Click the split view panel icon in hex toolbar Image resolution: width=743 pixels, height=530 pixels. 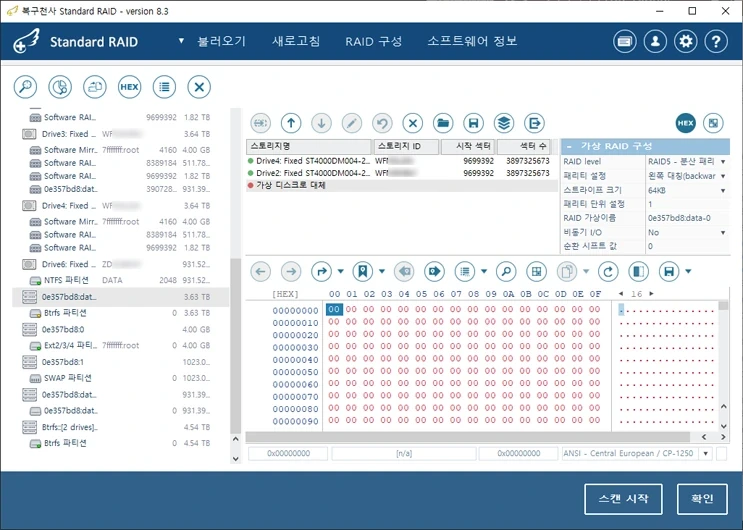pyautogui.click(x=639, y=272)
